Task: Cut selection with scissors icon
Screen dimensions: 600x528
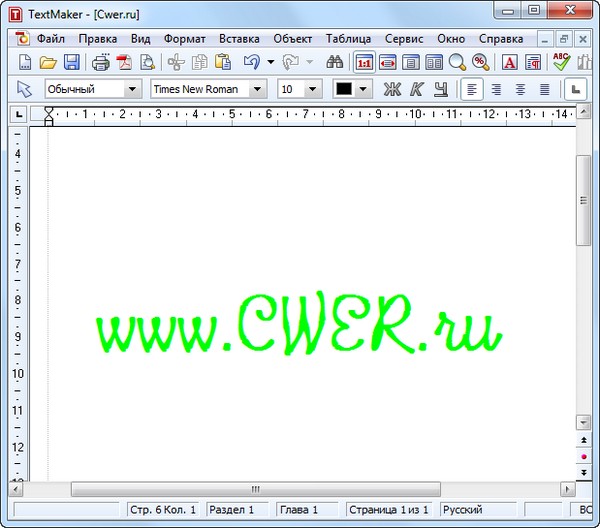Action: point(176,62)
